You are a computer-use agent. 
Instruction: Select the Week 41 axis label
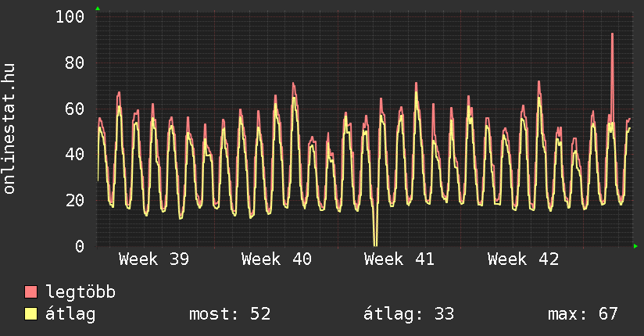click(399, 259)
